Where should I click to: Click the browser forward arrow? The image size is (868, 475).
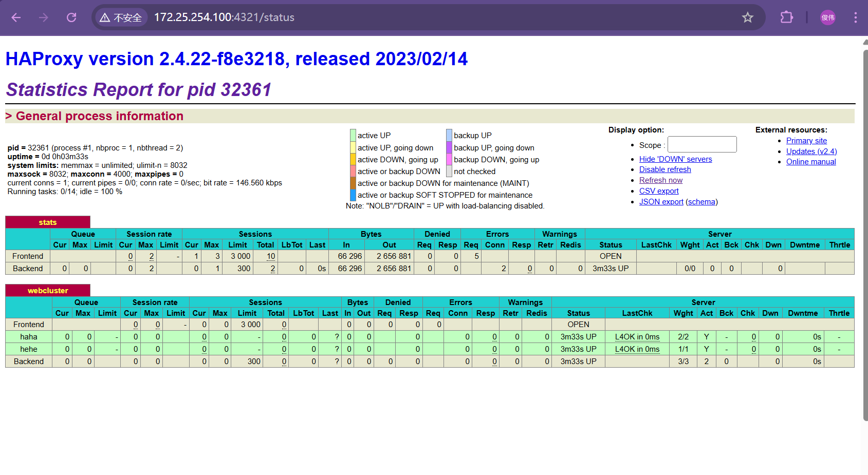click(x=44, y=17)
